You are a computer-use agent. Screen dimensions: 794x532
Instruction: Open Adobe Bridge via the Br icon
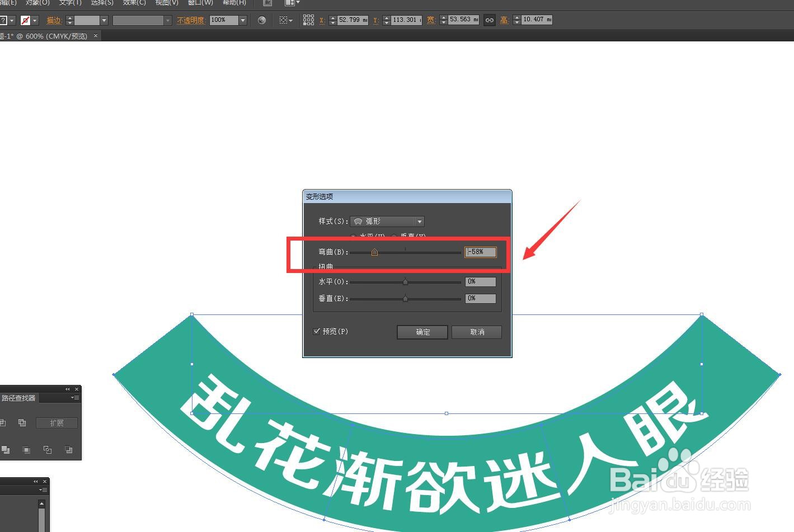(x=267, y=3)
